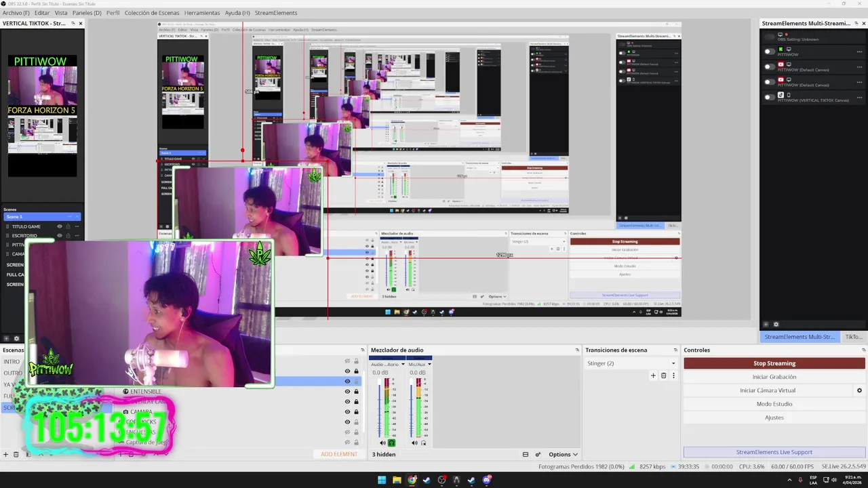Open audio mixer advanced properties gears icon
Screen dimensions: 868x488
pos(538,454)
